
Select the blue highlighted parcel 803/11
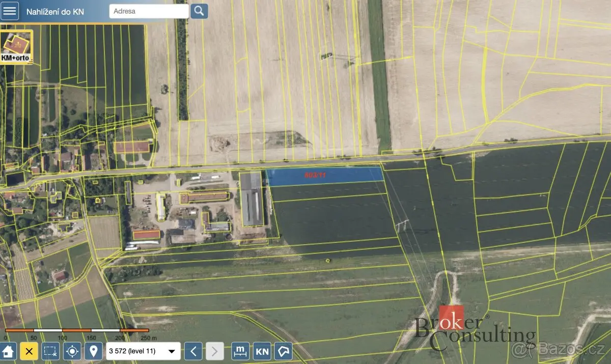(x=324, y=176)
